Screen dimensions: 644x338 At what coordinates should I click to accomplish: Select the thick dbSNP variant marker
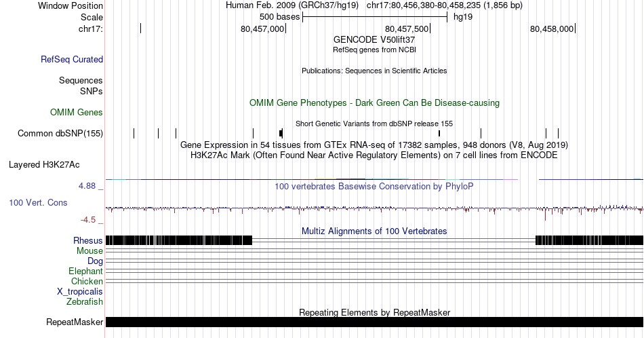281,133
